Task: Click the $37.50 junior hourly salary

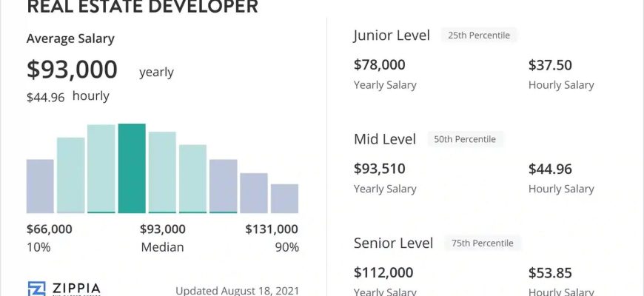Action: (x=550, y=65)
